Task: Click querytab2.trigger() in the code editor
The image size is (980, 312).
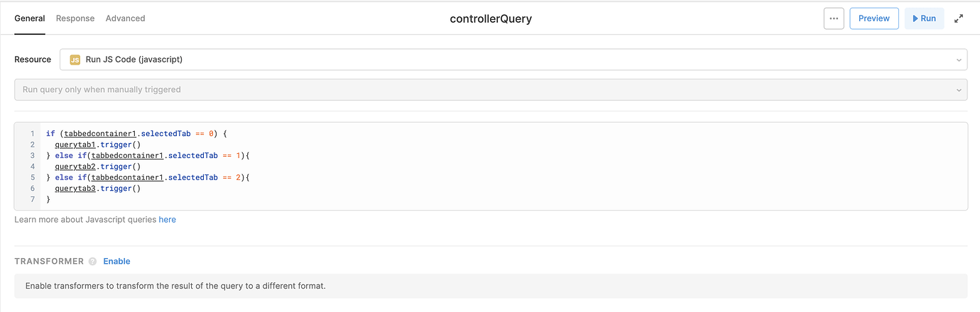Action: (x=97, y=167)
